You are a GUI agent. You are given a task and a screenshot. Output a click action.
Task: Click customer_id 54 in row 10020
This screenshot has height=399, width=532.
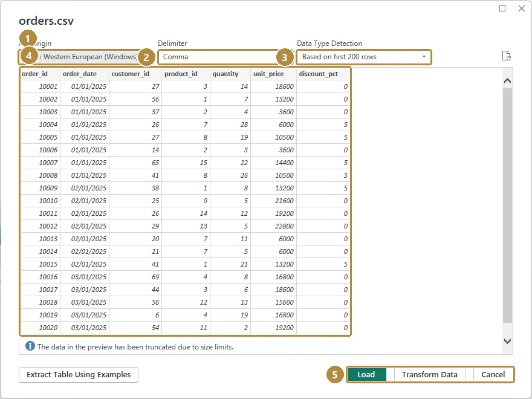135,328
